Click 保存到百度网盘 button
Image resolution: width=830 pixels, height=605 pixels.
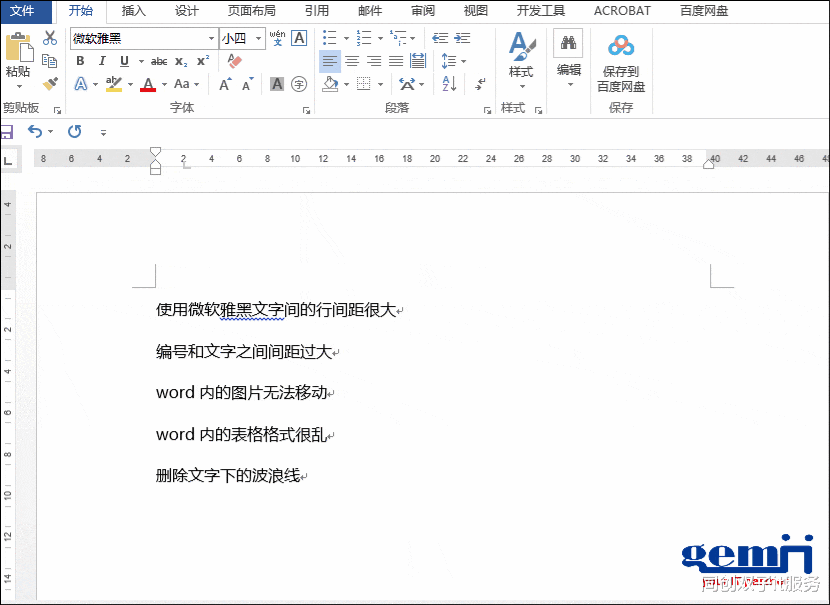click(x=621, y=64)
